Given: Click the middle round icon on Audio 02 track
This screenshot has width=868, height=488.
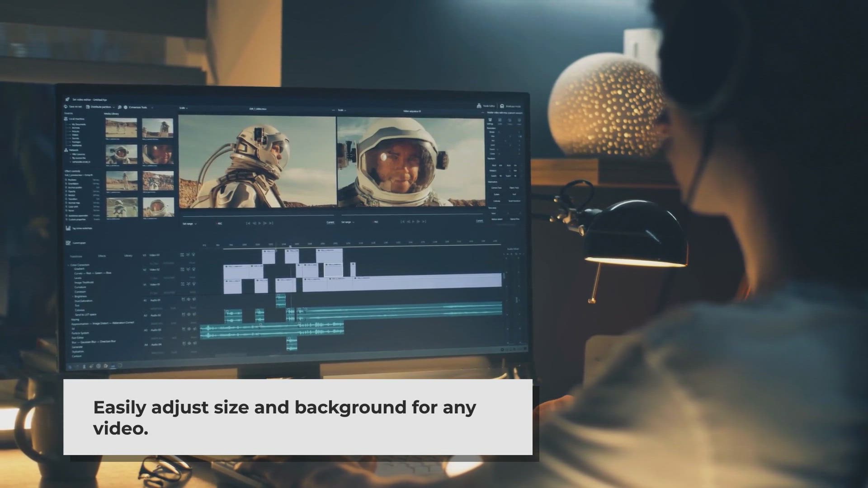Looking at the screenshot, I should pyautogui.click(x=189, y=314).
